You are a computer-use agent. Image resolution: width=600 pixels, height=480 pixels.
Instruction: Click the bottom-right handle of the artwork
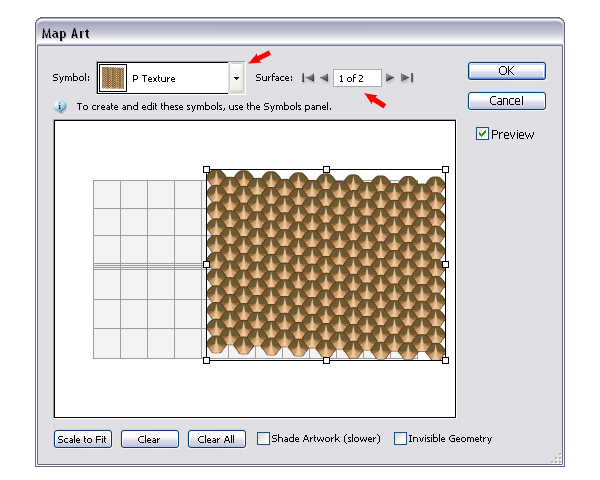click(445, 360)
